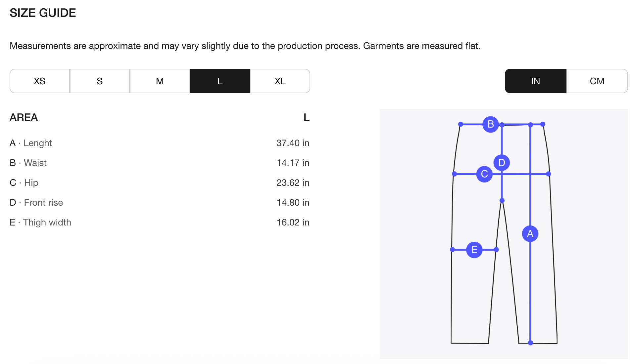Click the B · Waist row label
631x364 pixels.
(x=28, y=163)
